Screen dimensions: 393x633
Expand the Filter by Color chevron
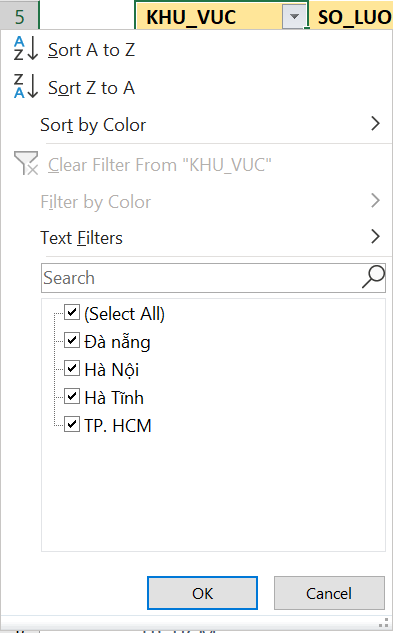(375, 201)
